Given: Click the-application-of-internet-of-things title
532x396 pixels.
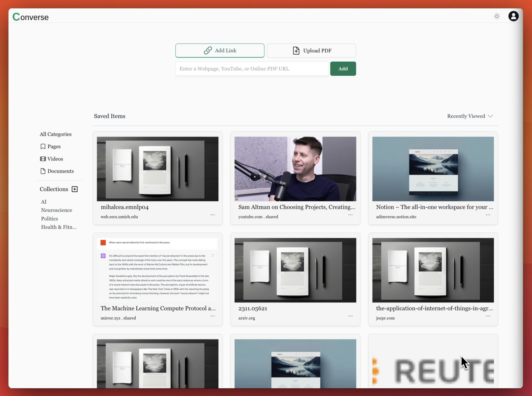Looking at the screenshot, I should coord(434,308).
